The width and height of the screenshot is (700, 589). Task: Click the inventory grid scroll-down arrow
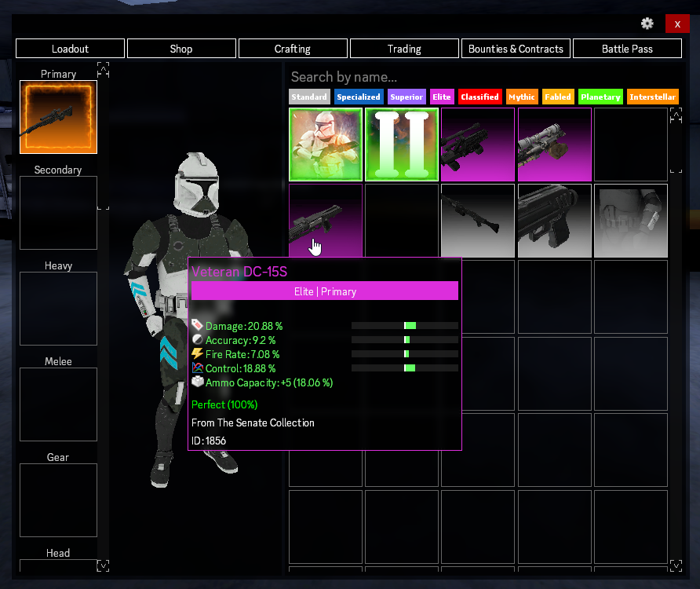676,565
